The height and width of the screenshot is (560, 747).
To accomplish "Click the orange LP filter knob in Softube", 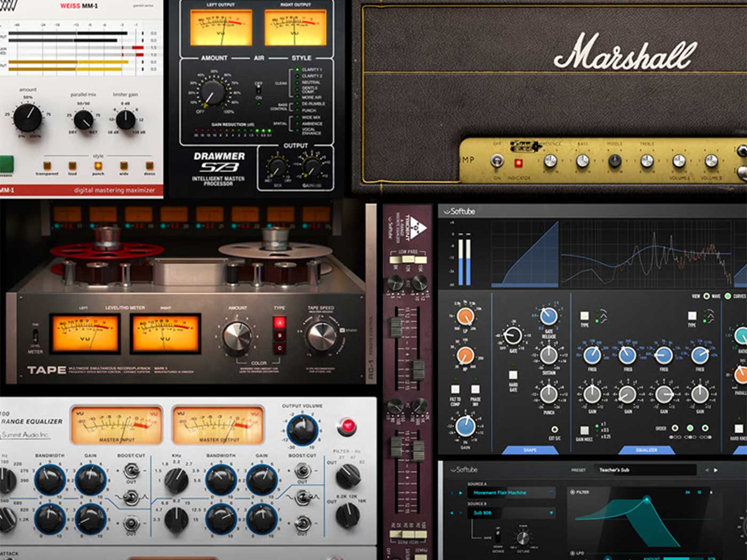I will tap(465, 316).
